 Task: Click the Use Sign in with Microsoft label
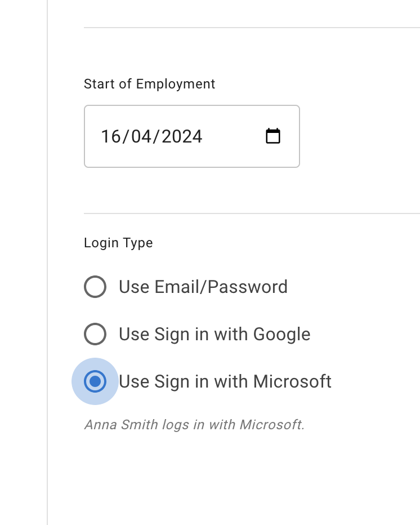point(225,381)
